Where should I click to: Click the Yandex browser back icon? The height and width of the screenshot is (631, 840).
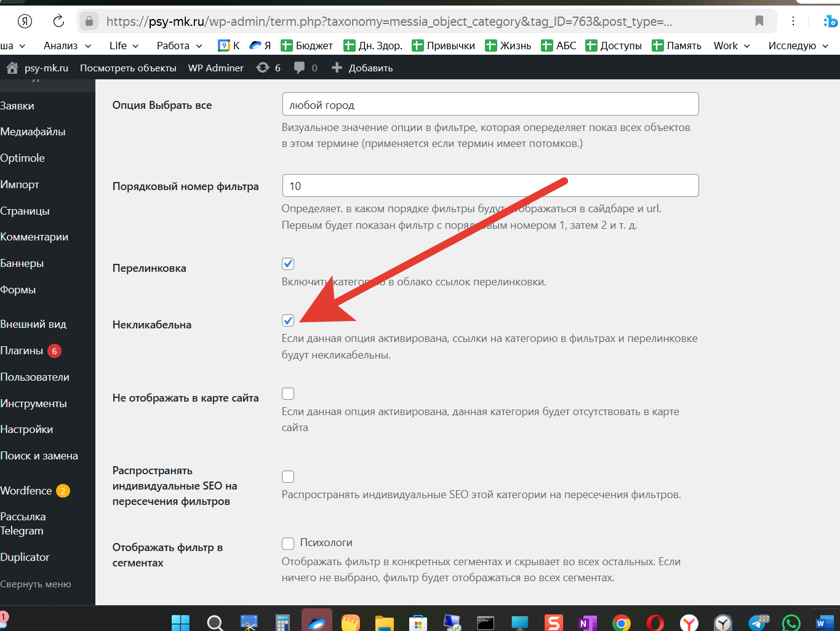click(25, 22)
